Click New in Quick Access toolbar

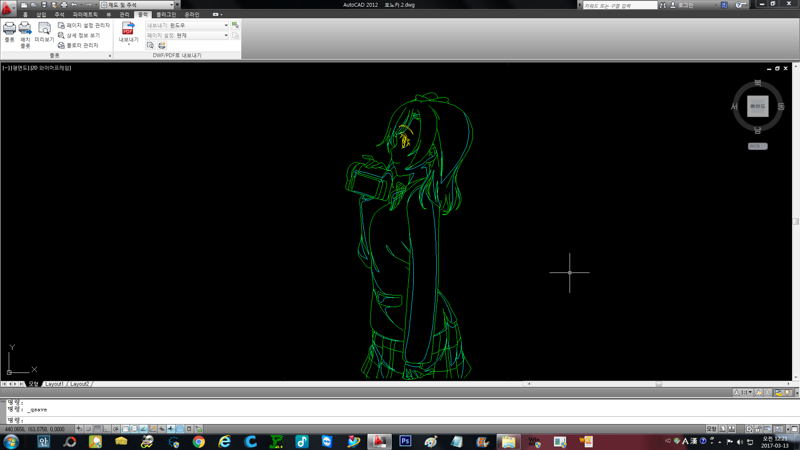pyautogui.click(x=24, y=5)
